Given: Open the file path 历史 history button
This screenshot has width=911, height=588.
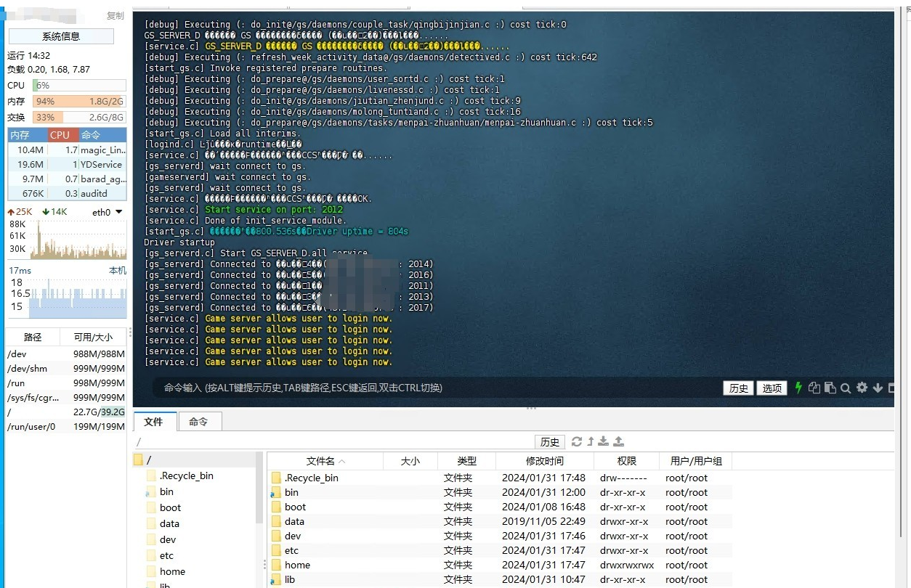Looking at the screenshot, I should [550, 442].
